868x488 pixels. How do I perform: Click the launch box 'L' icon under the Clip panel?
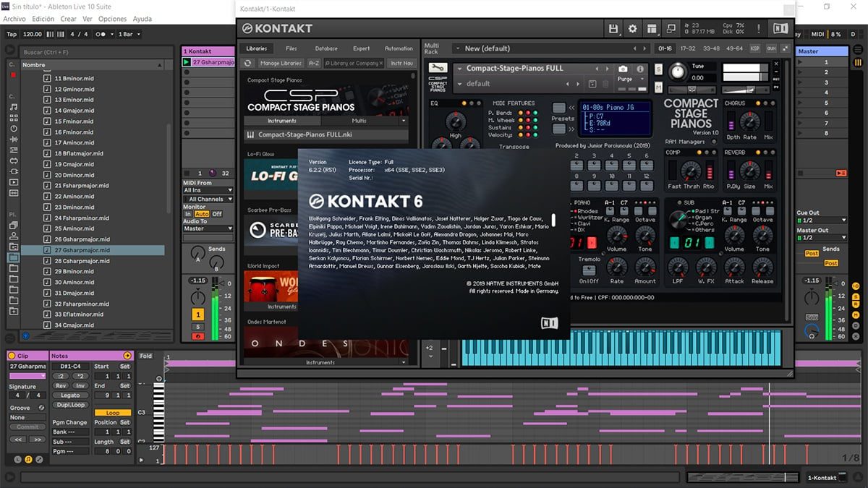point(17,459)
